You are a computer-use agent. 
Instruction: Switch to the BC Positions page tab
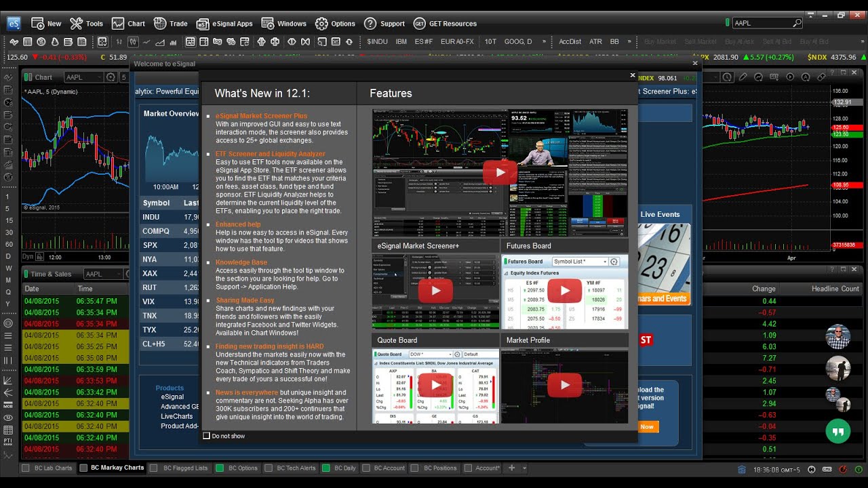click(x=434, y=468)
